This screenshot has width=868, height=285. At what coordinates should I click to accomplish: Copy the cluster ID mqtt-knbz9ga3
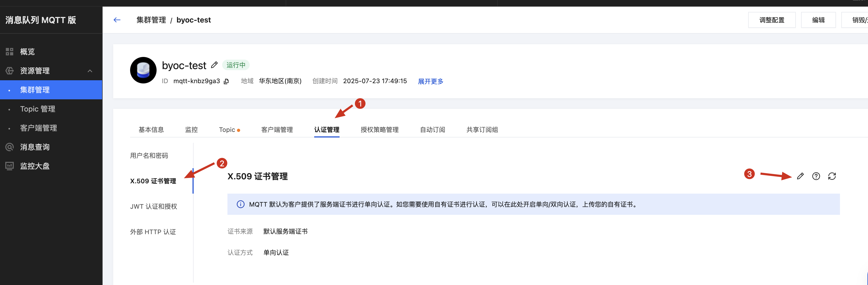pos(226,81)
